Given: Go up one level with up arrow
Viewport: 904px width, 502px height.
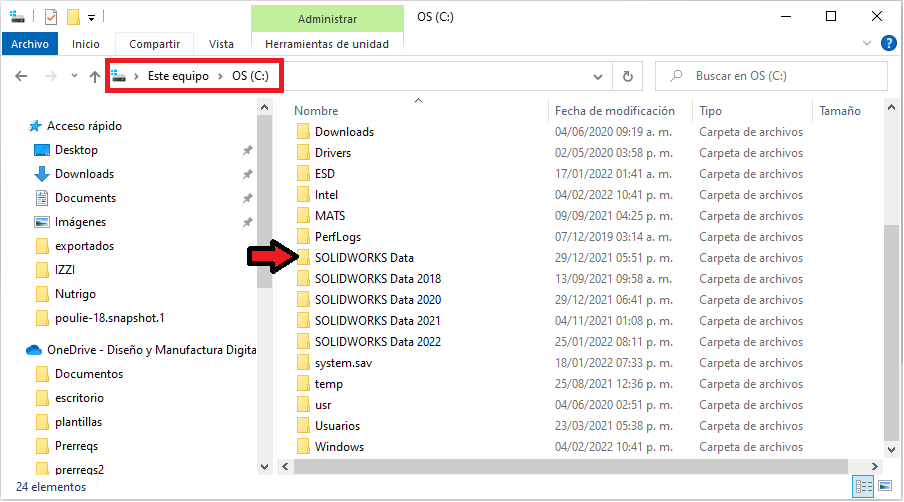Looking at the screenshot, I should pyautogui.click(x=95, y=76).
